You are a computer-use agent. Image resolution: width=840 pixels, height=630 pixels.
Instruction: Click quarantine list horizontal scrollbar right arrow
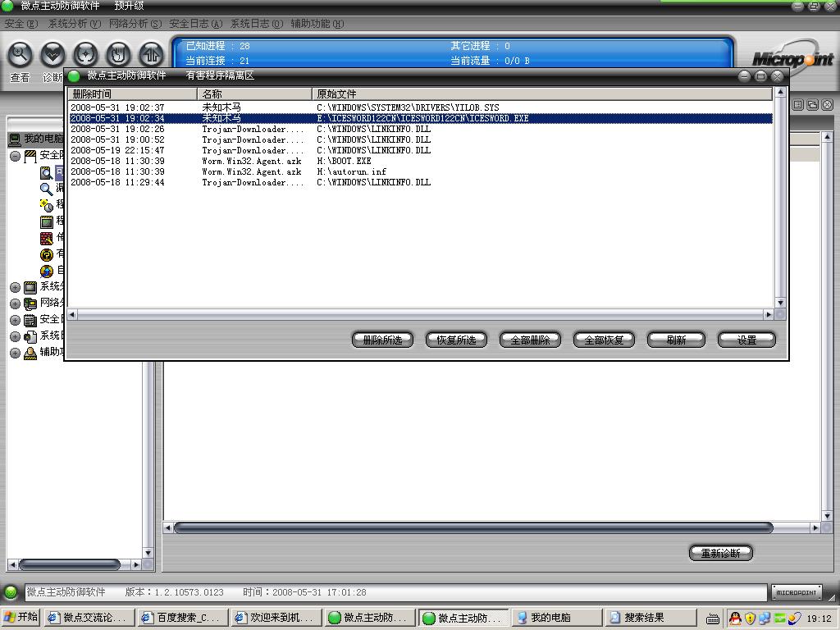[769, 314]
